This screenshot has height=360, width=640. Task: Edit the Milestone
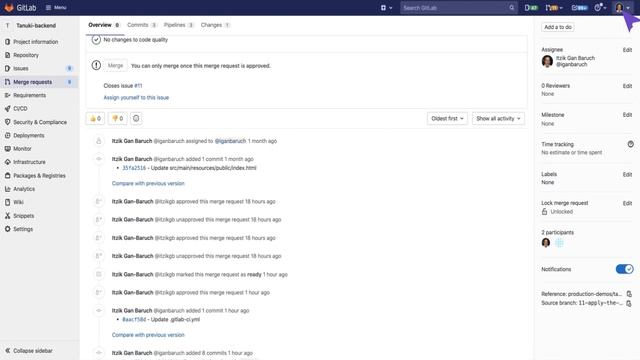click(x=627, y=115)
